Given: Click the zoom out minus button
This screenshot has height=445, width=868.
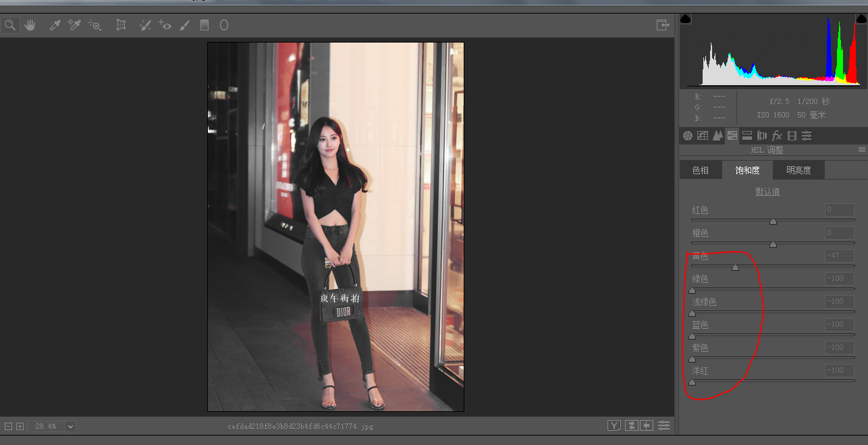Looking at the screenshot, I should (x=8, y=426).
